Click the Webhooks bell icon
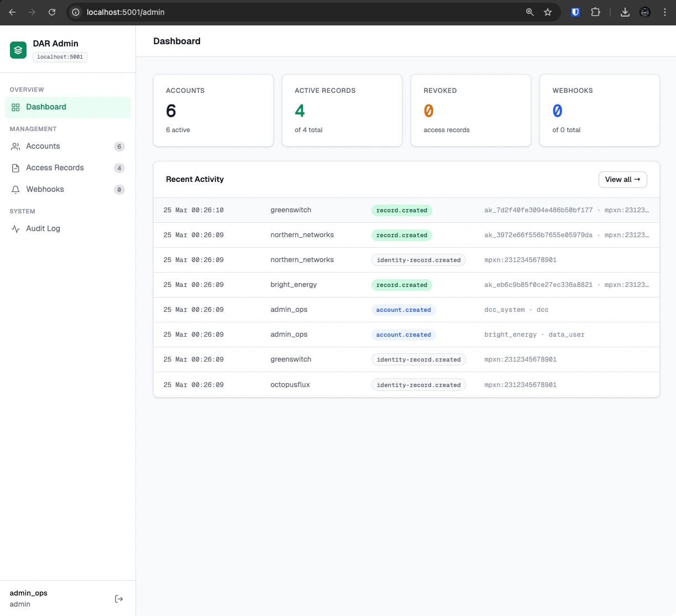 [15, 190]
